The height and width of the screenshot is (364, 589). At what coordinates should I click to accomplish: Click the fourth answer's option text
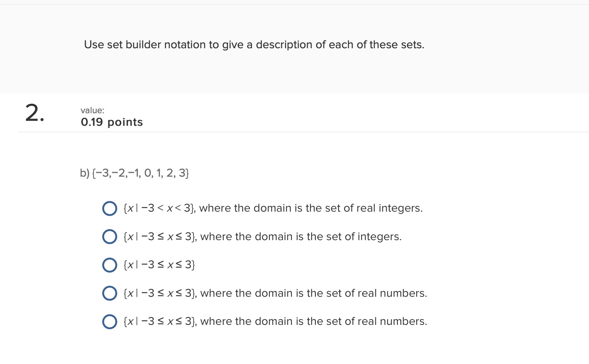[274, 293]
